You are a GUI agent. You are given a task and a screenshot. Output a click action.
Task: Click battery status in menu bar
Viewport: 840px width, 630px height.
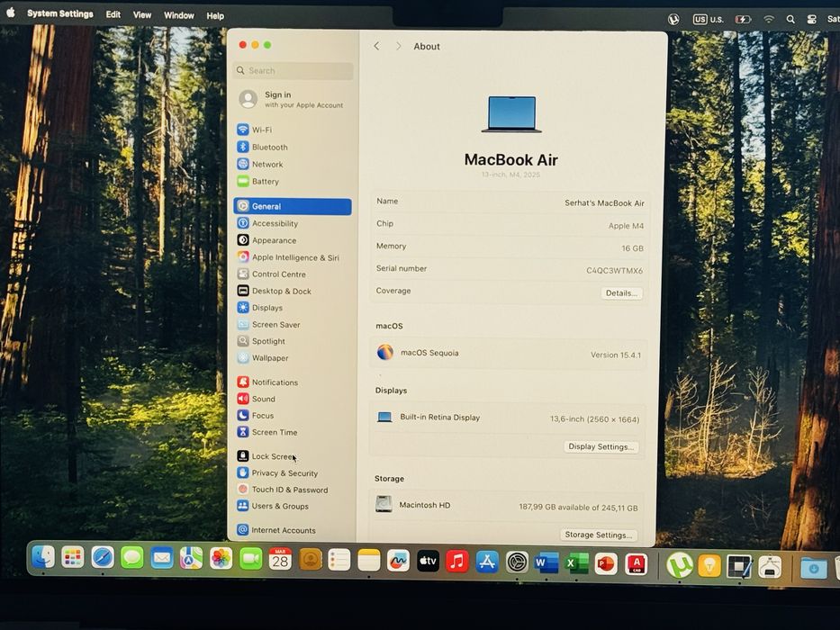pos(743,19)
